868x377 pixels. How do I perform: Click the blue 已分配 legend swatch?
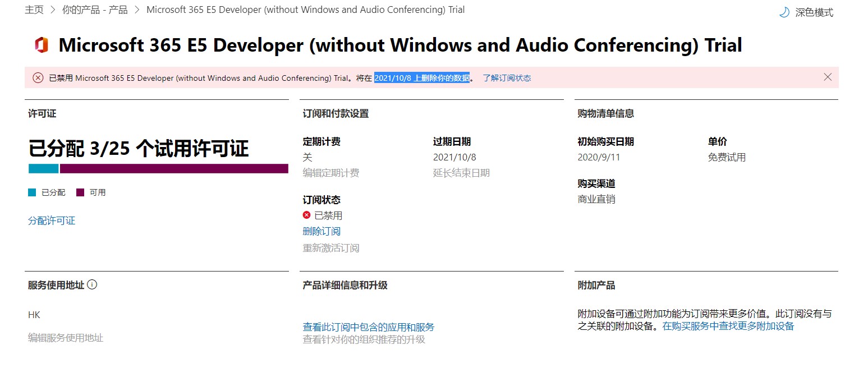[32, 192]
